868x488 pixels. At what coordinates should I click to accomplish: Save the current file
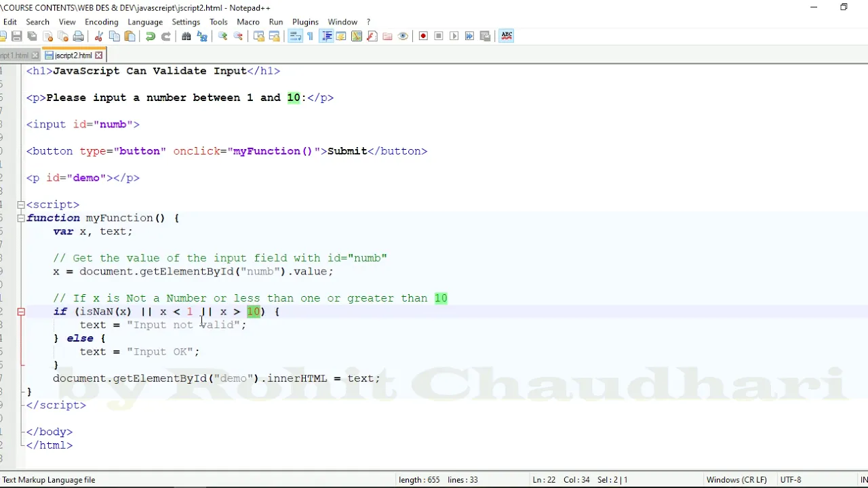pos(16,36)
